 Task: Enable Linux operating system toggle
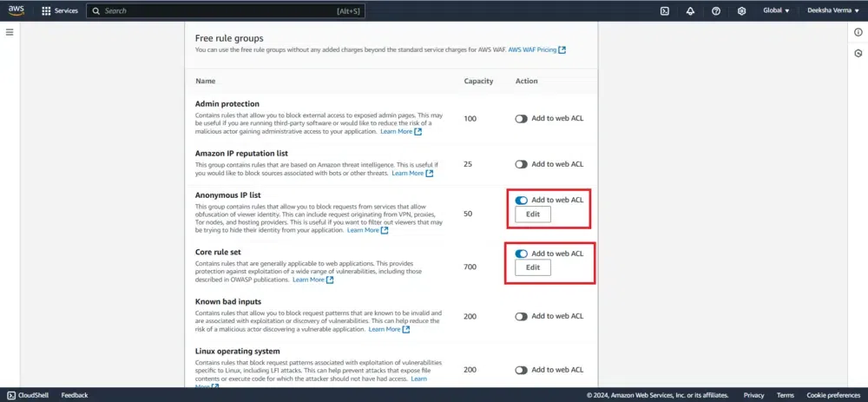click(521, 370)
